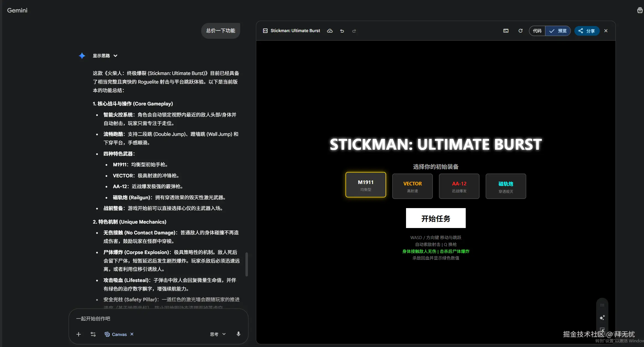Refresh the canvas preview
This screenshot has height=347, width=644.
point(520,31)
